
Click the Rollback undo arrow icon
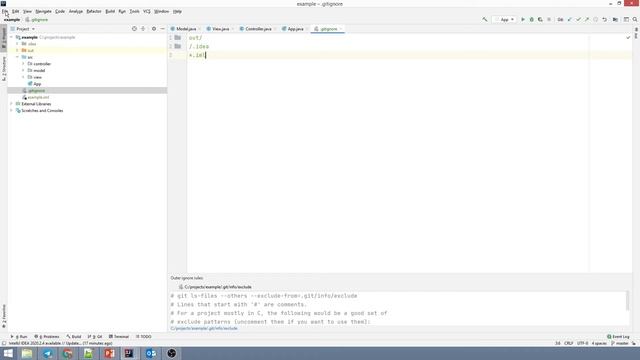604,20
